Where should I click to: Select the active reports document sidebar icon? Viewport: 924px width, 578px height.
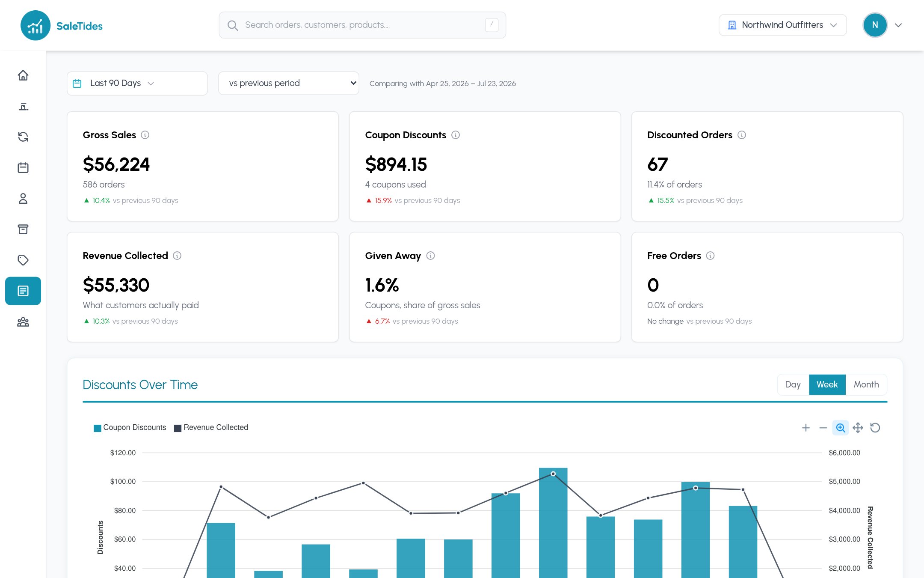click(23, 291)
